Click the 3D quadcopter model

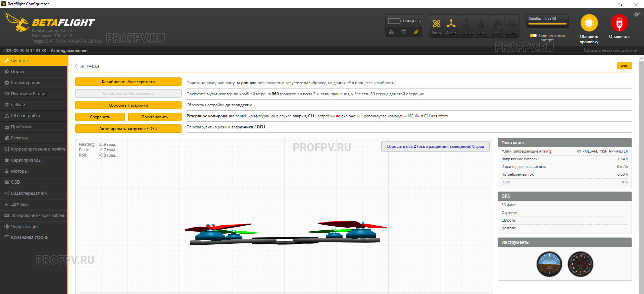tap(285, 233)
